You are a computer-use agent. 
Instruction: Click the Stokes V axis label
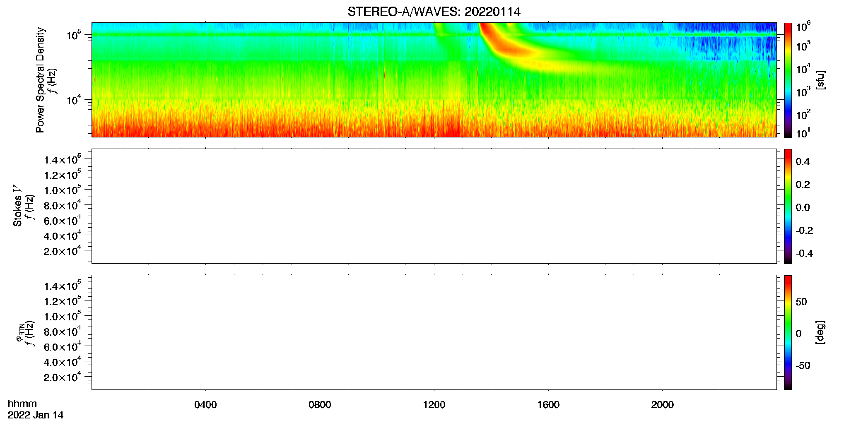tap(18, 206)
